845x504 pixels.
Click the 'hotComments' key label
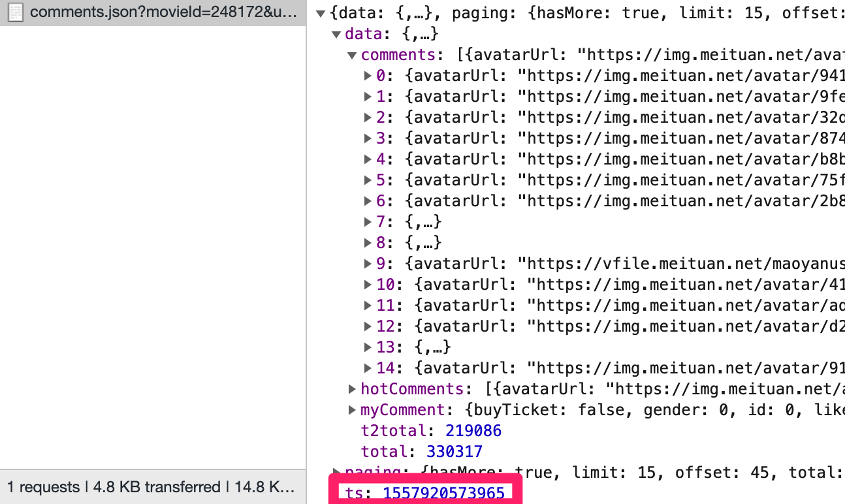pyautogui.click(x=412, y=389)
